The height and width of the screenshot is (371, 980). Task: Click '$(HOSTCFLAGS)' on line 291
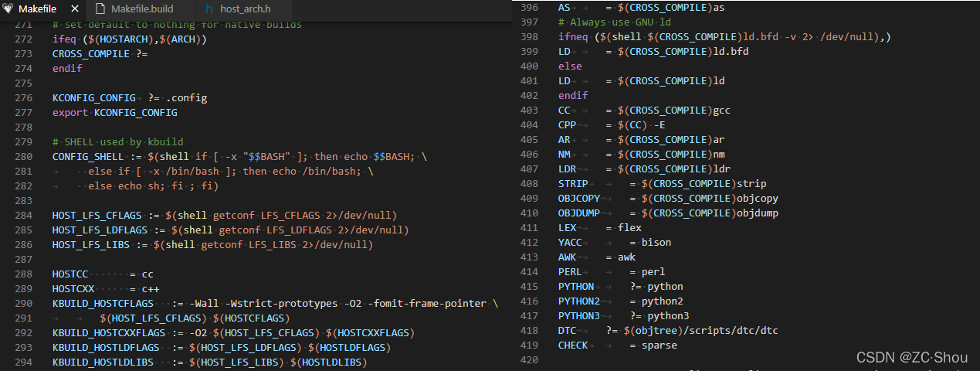pyautogui.click(x=253, y=318)
